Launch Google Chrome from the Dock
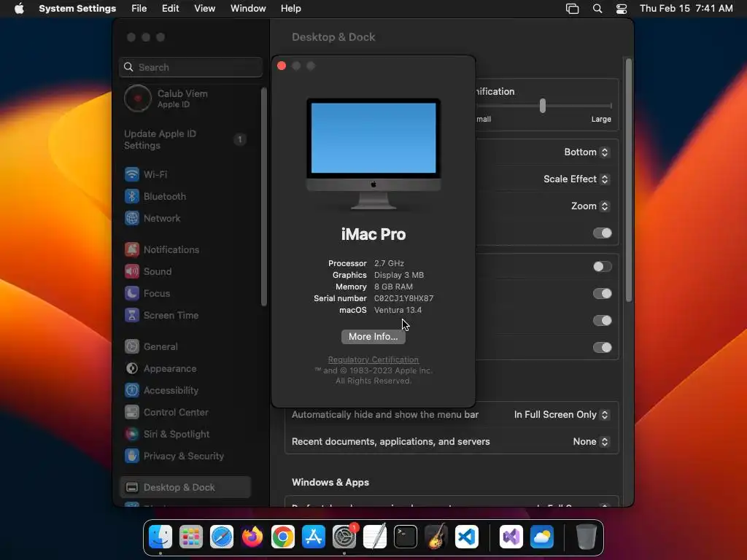 (283, 537)
